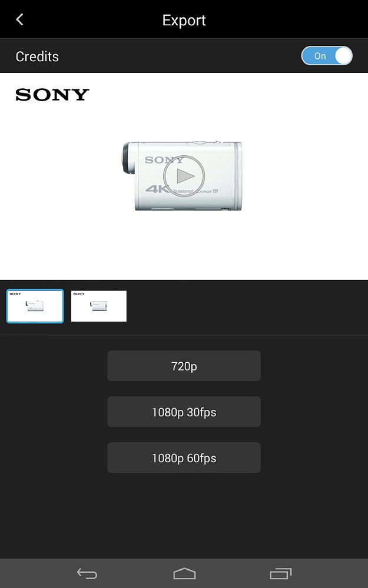Turn off the Credits switch

pos(327,56)
